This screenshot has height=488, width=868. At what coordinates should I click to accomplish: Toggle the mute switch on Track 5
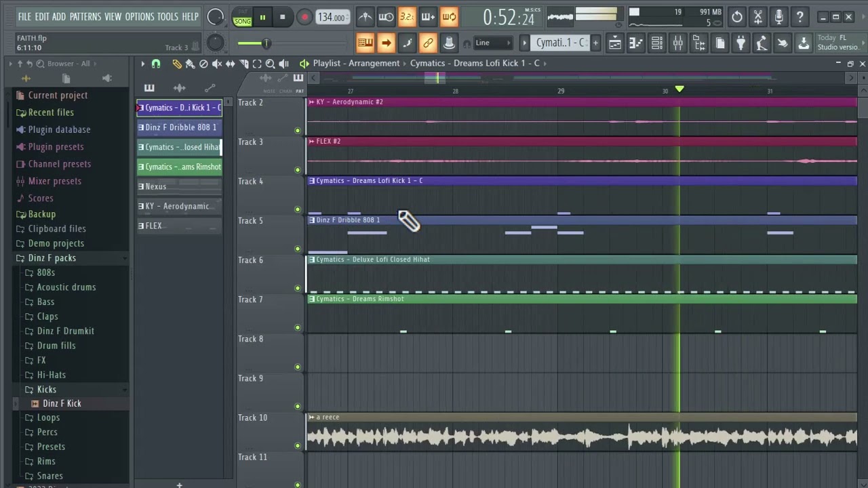298,249
